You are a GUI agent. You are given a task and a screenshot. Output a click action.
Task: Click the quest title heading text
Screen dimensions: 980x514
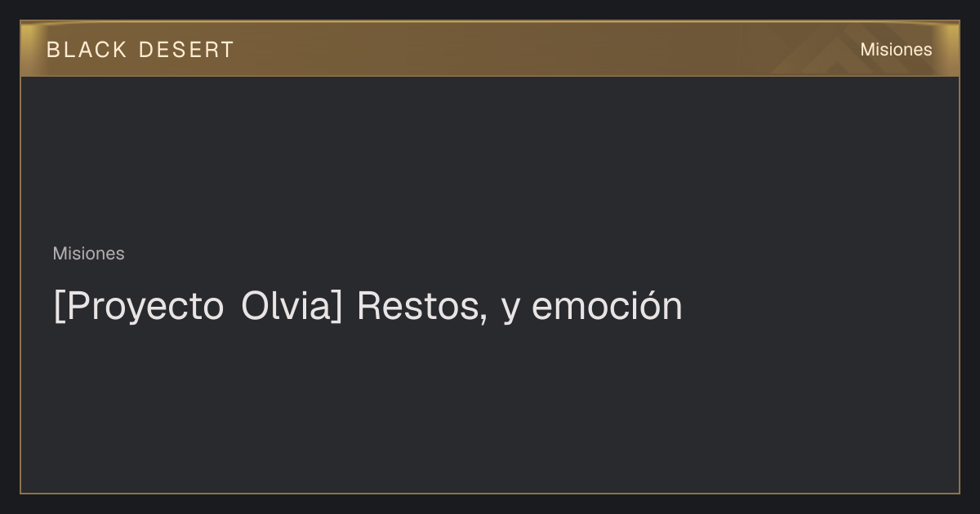[x=367, y=307]
